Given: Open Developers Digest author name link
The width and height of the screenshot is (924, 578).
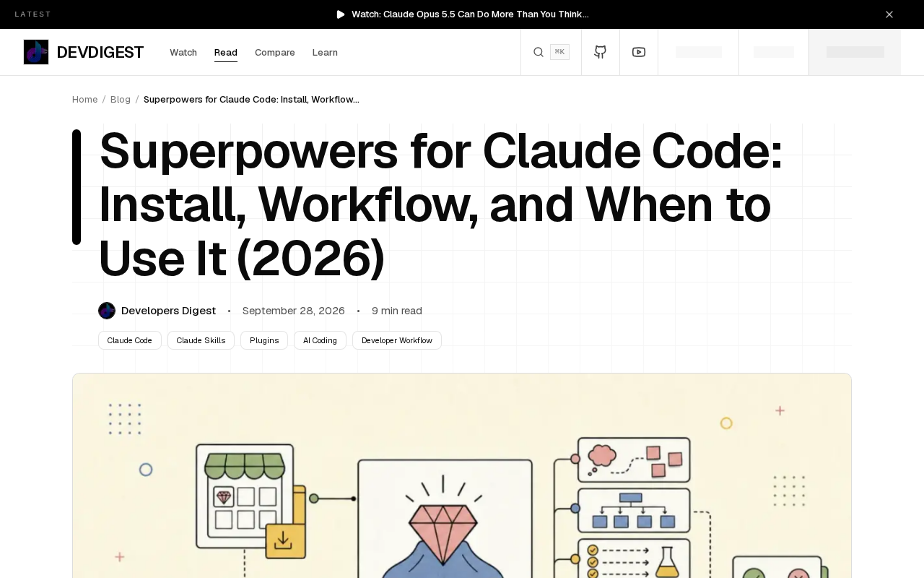Looking at the screenshot, I should pyautogui.click(x=168, y=311).
